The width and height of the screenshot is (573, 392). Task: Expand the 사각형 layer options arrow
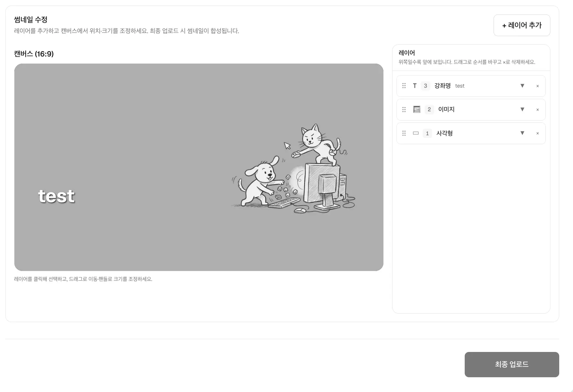click(522, 133)
